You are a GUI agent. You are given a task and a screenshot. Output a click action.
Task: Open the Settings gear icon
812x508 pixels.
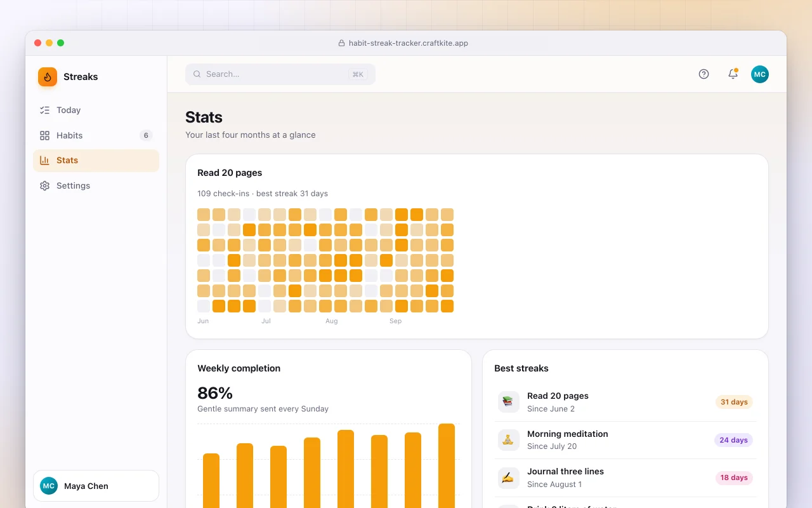pos(44,186)
